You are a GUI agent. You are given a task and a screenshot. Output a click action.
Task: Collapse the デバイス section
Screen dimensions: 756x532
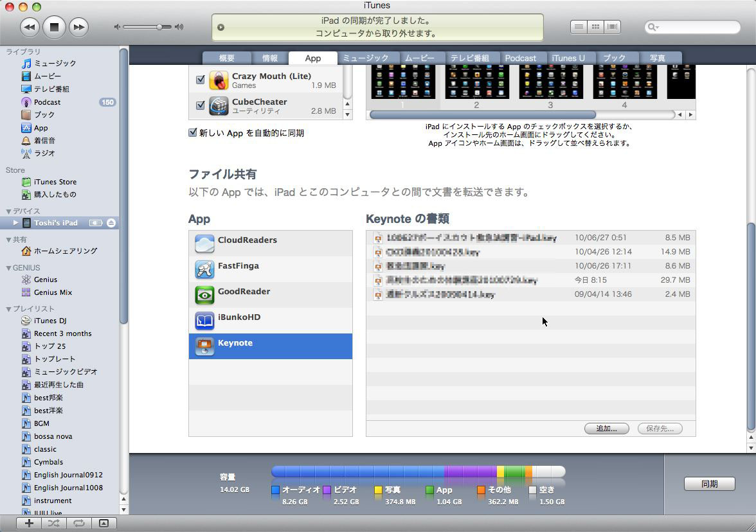pos(8,211)
